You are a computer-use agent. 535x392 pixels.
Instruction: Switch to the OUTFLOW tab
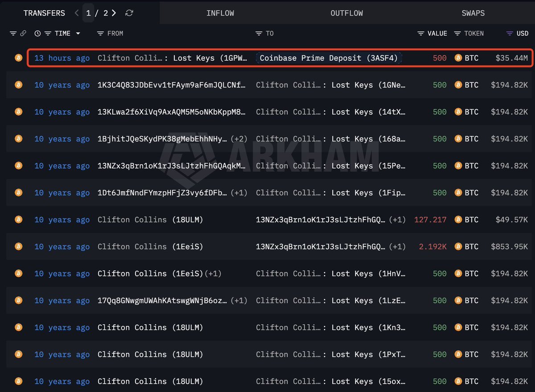(346, 13)
